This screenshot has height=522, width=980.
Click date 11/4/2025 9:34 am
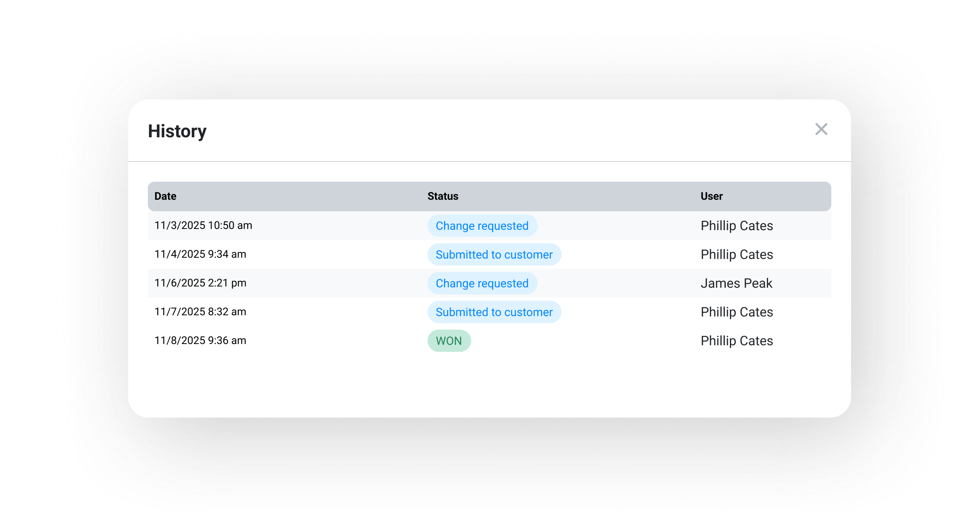pyautogui.click(x=200, y=254)
